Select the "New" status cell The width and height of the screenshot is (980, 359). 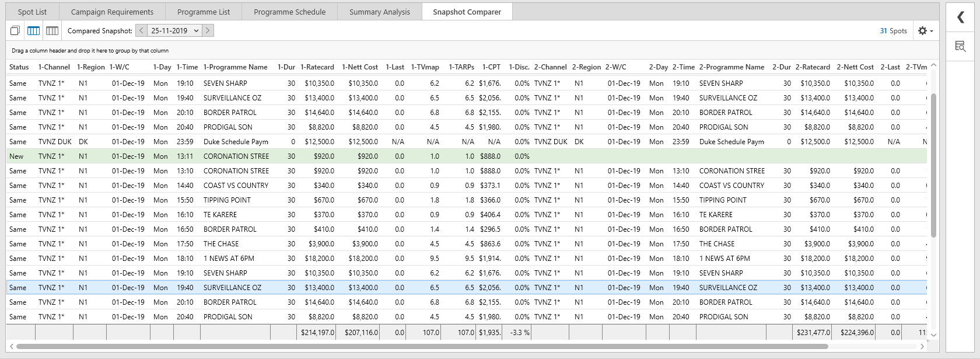(16, 156)
